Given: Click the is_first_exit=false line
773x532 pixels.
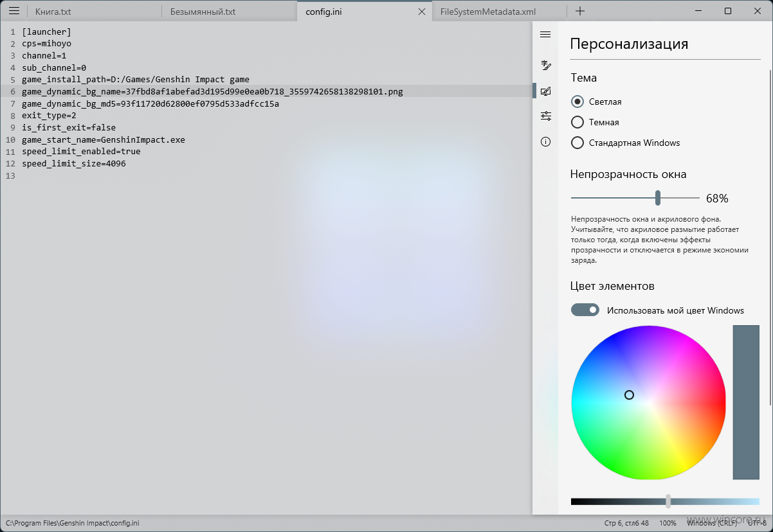Looking at the screenshot, I should coord(69,128).
